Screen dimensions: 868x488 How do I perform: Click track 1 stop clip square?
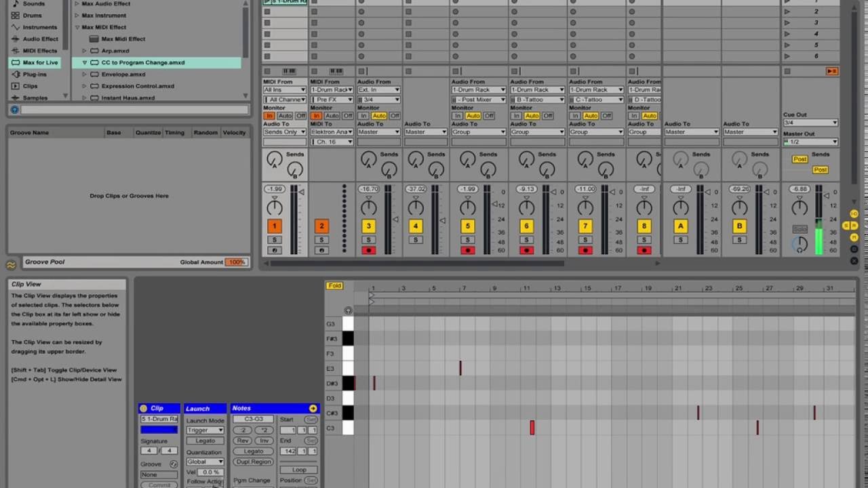pyautogui.click(x=267, y=71)
